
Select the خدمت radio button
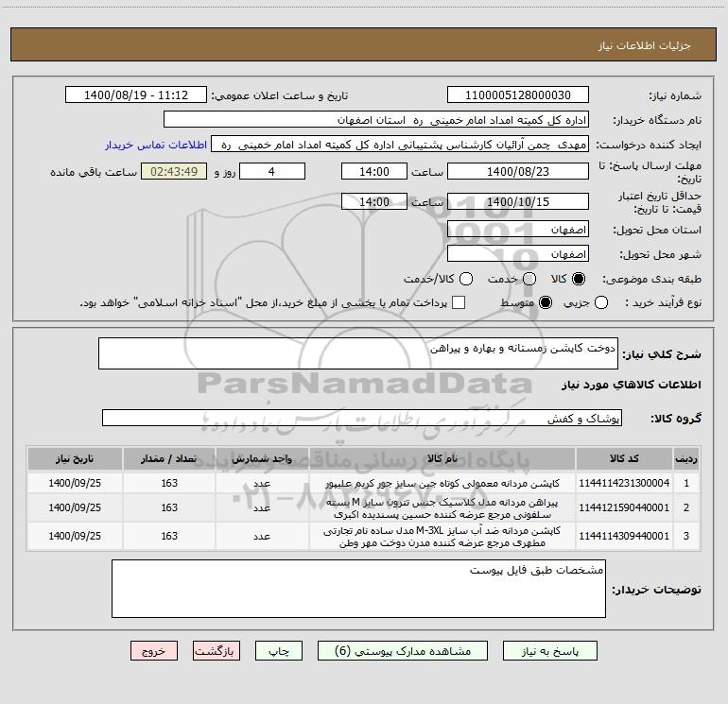click(529, 279)
